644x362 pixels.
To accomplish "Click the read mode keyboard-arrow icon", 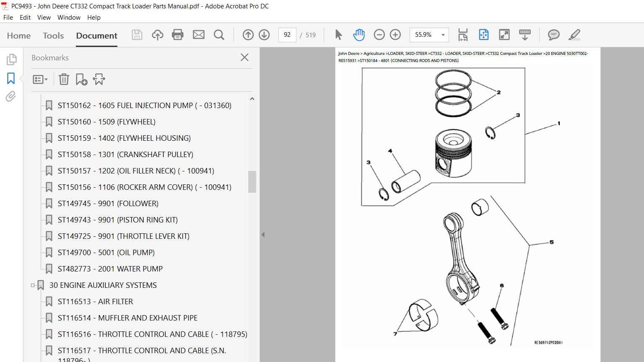I will pos(525,35).
